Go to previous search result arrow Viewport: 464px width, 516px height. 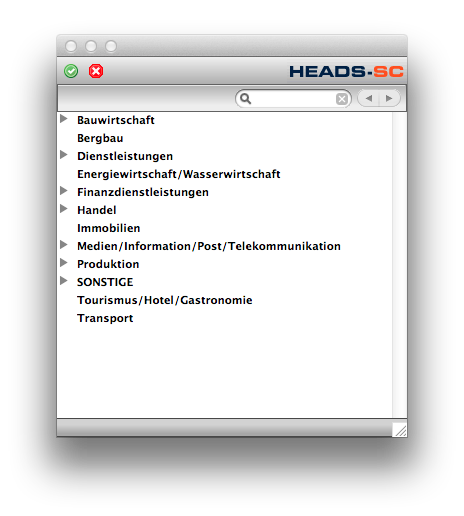pyautogui.click(x=369, y=98)
